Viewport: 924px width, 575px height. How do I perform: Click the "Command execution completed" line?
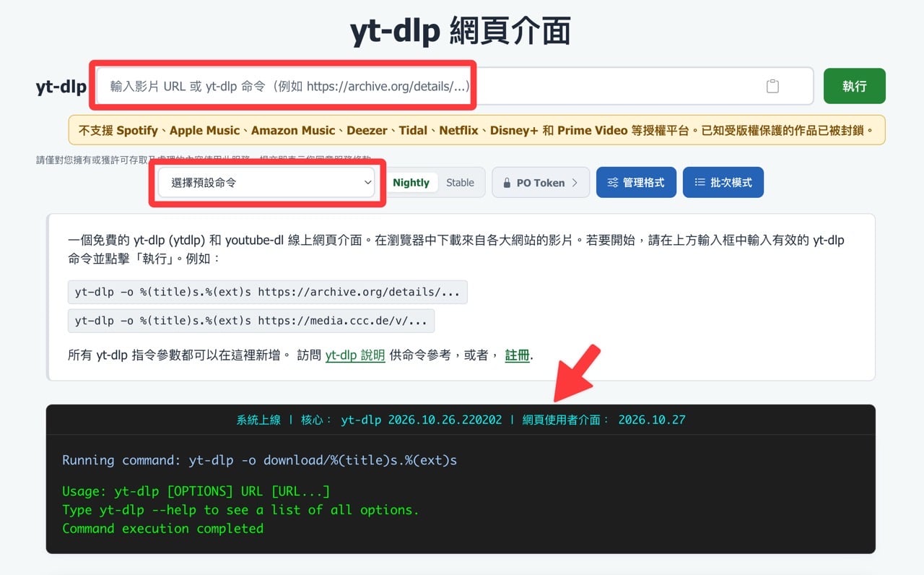(x=162, y=529)
